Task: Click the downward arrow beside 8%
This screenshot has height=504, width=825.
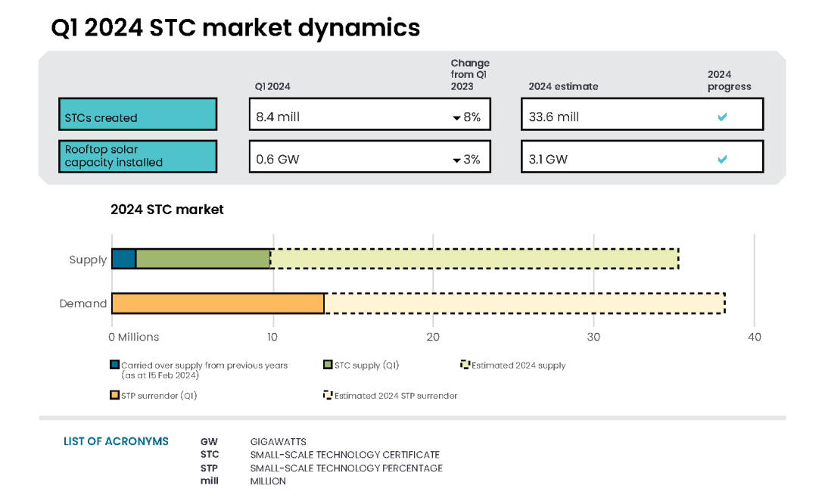Action: coord(455,118)
